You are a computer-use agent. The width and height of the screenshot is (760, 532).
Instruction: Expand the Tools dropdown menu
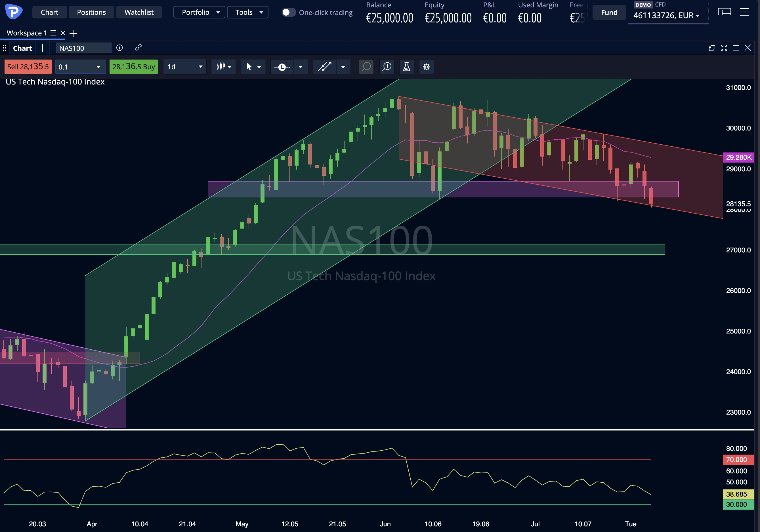(x=247, y=12)
